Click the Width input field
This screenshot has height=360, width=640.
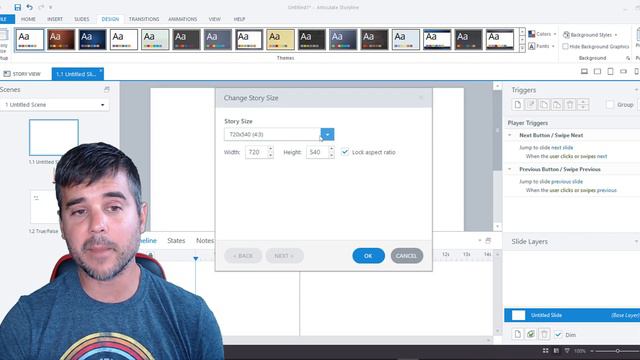click(256, 152)
